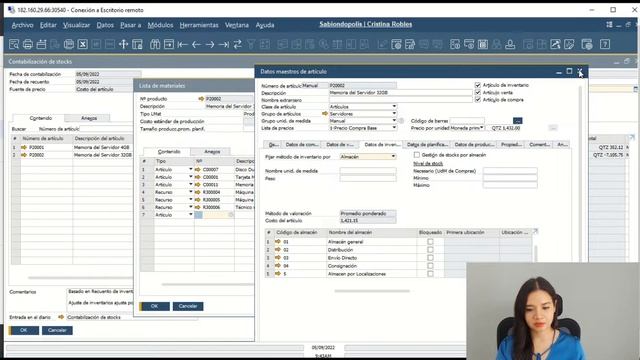This screenshot has height=360, width=640.
Task: Open Fijar método de inventario dropdown
Action: (x=393, y=157)
